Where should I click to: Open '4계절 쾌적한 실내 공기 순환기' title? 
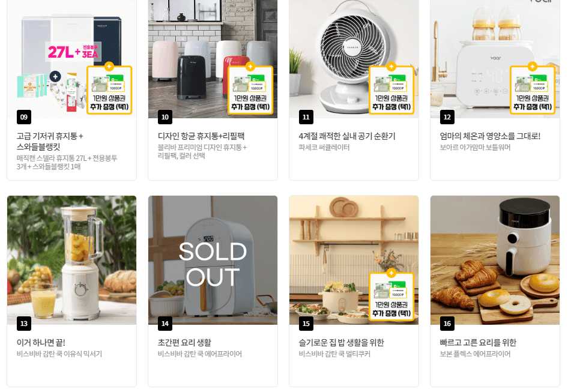pyautogui.click(x=347, y=136)
